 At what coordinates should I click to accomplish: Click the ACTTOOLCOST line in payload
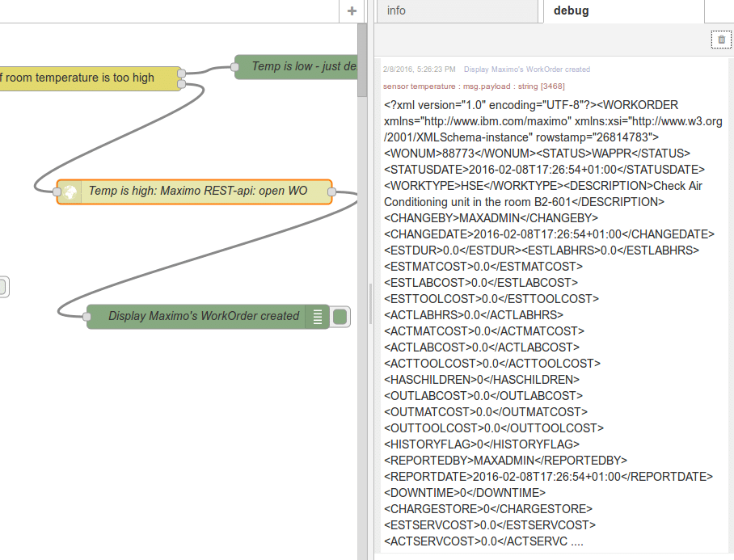pos(492,364)
